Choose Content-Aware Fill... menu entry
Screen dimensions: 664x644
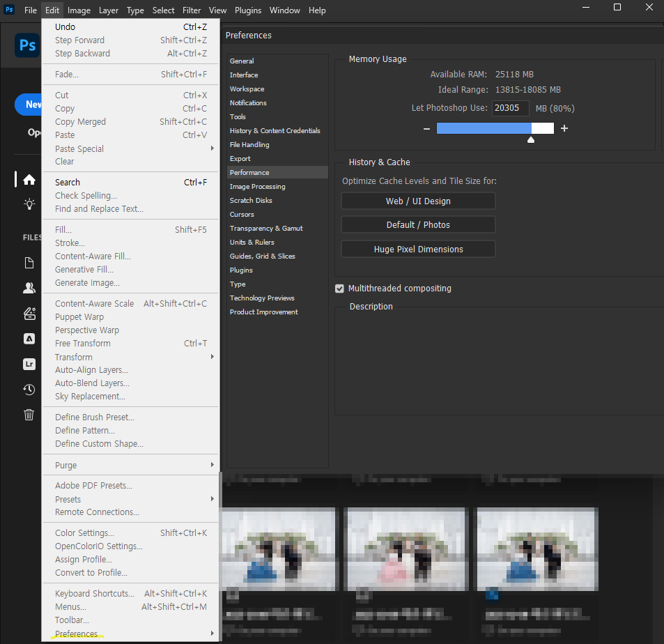(130, 256)
